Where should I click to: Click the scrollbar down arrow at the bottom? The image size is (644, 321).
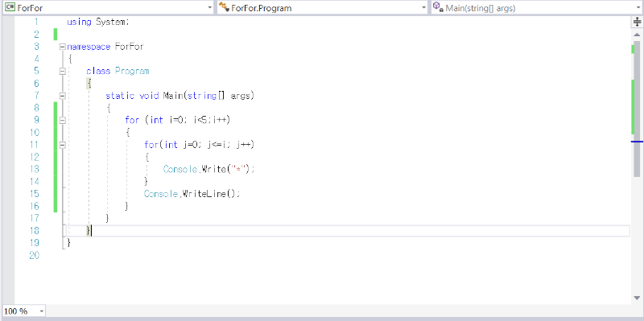[x=637, y=298]
